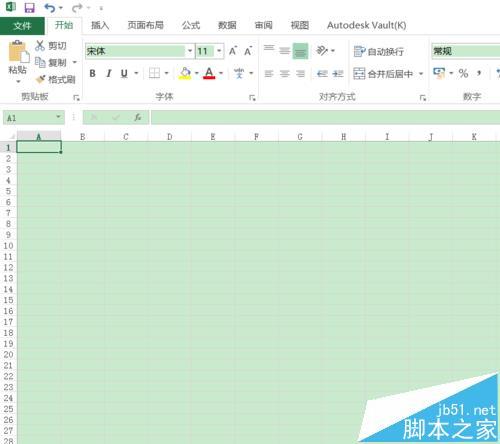Open the font size dropdown arrow

[x=219, y=51]
